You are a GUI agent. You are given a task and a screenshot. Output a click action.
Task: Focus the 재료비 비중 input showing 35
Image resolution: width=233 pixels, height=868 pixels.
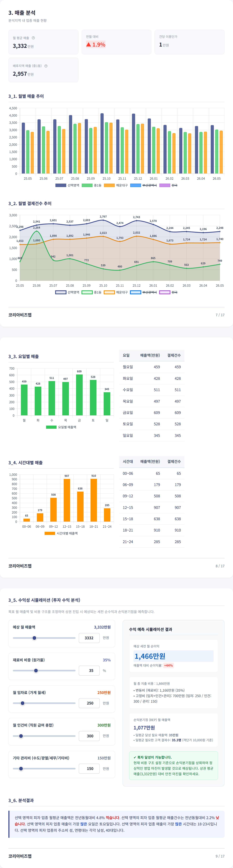[89, 671]
